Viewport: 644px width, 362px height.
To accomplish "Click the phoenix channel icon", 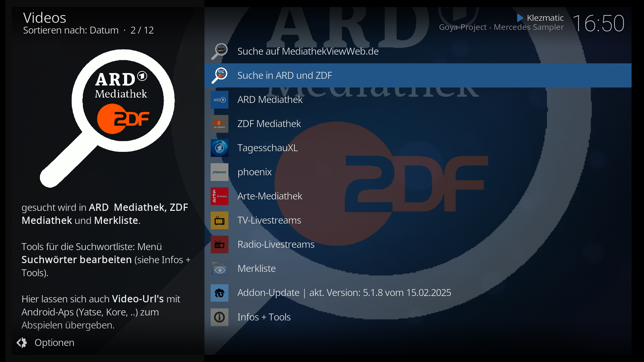I will pyautogui.click(x=219, y=172).
